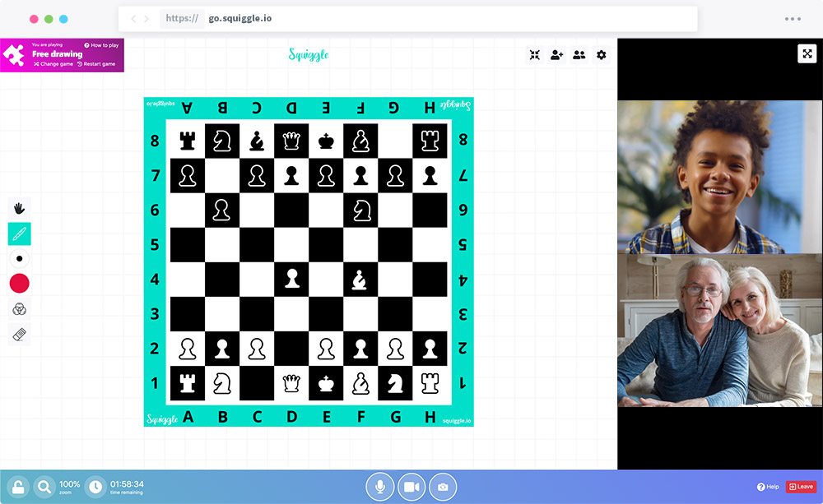Take a snapshot with camera button

443,488
